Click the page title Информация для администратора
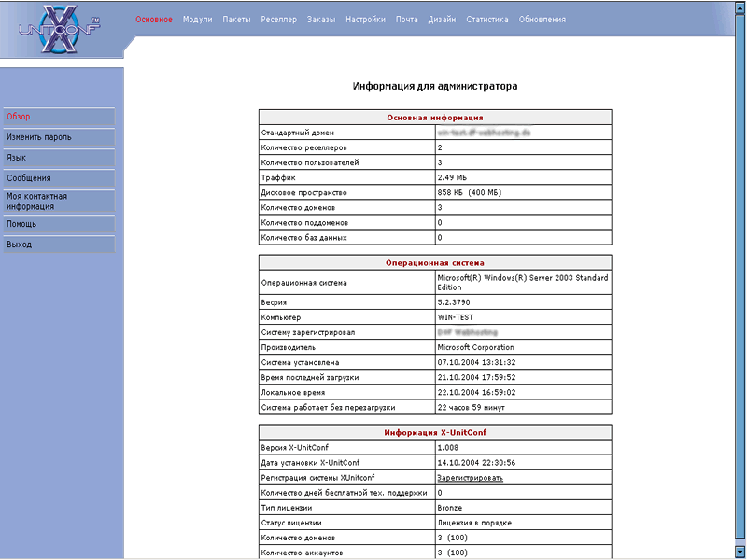Image resolution: width=747 pixels, height=560 pixels. click(x=435, y=86)
